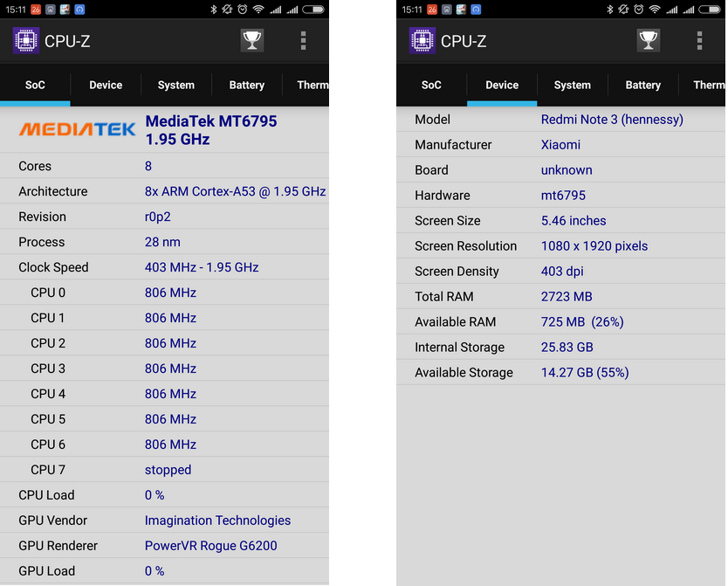Tap the red 26 notification icon on SoC screen

tap(36, 10)
